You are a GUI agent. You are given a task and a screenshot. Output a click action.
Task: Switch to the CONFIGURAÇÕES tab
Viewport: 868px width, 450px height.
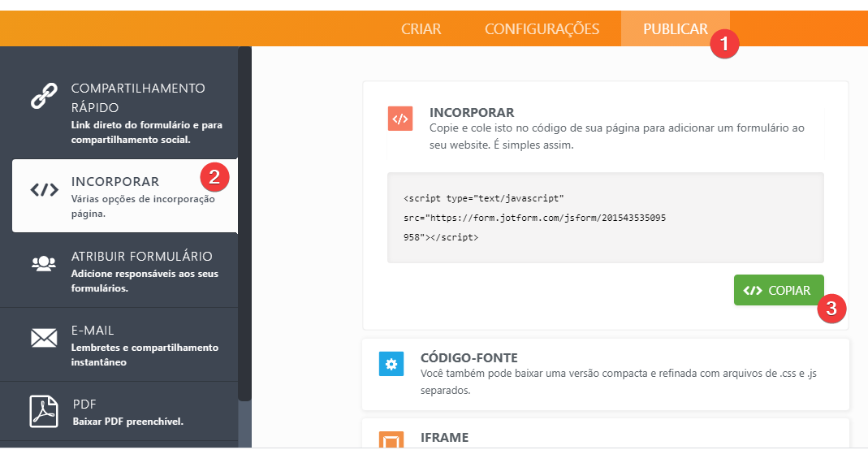[x=542, y=28]
